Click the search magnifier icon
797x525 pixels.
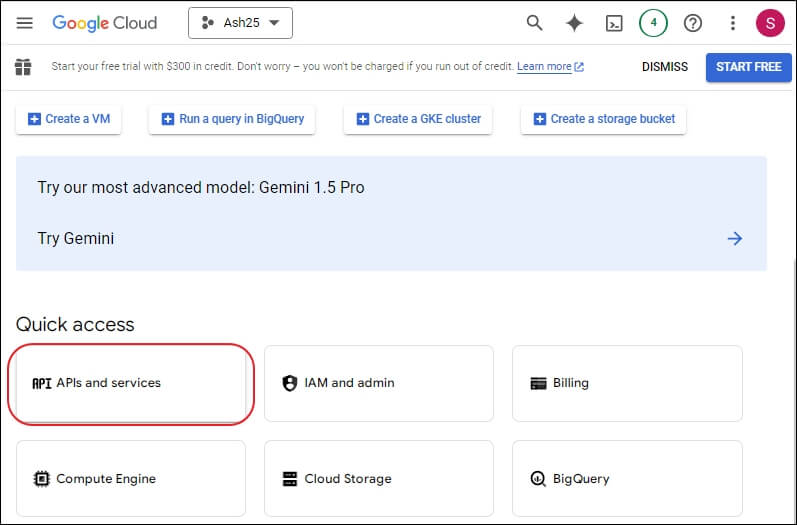click(534, 23)
